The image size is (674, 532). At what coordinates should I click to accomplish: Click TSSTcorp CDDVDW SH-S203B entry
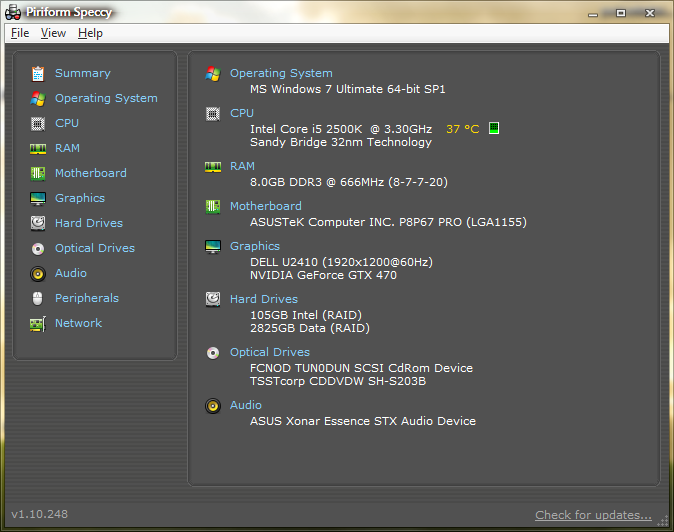[338, 381]
